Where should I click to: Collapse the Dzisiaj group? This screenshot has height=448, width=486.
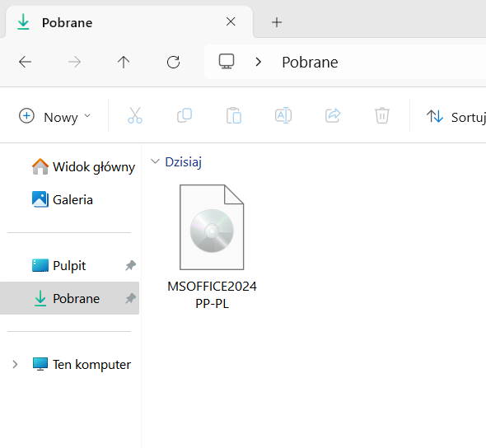tap(155, 161)
